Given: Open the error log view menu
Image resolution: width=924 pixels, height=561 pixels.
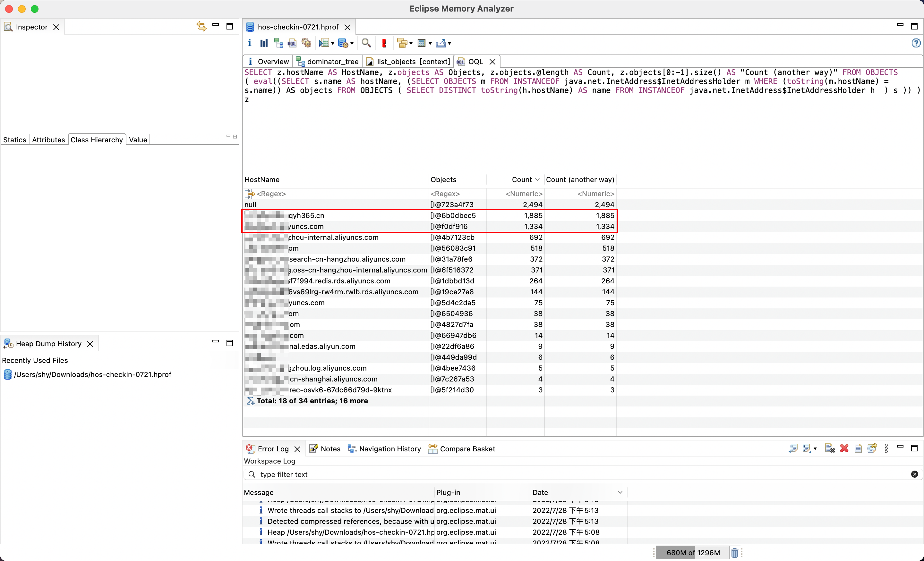Looking at the screenshot, I should pyautogui.click(x=886, y=448).
